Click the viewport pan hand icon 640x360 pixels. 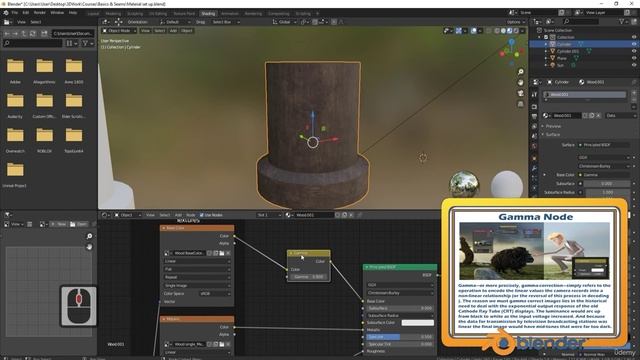point(521,82)
